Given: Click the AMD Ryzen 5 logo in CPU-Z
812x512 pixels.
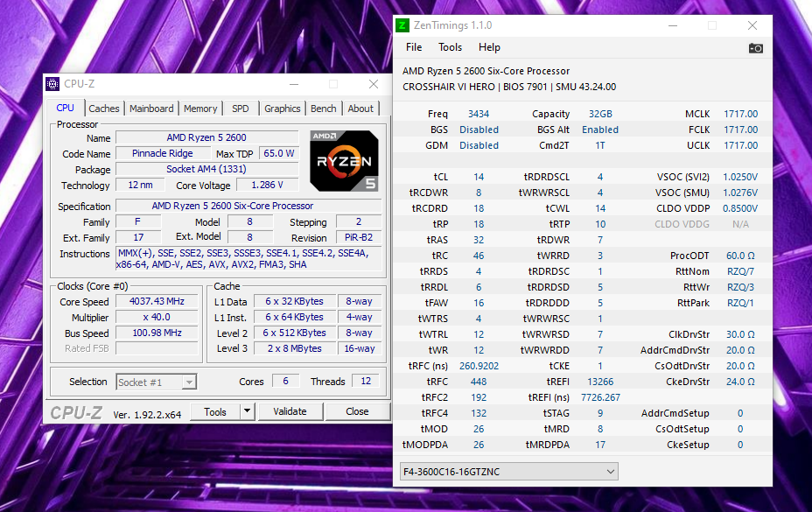Looking at the screenshot, I should click(x=344, y=161).
